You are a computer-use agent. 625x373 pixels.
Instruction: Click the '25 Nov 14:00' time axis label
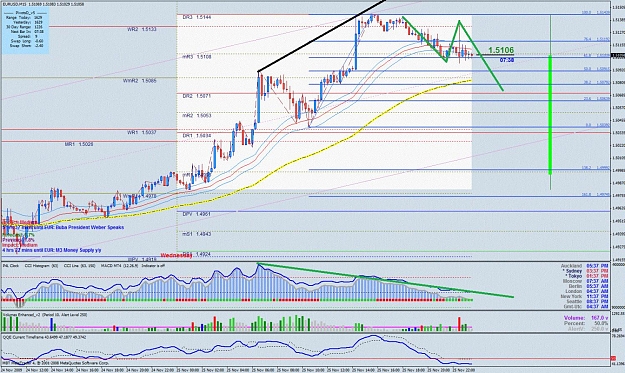click(365, 370)
